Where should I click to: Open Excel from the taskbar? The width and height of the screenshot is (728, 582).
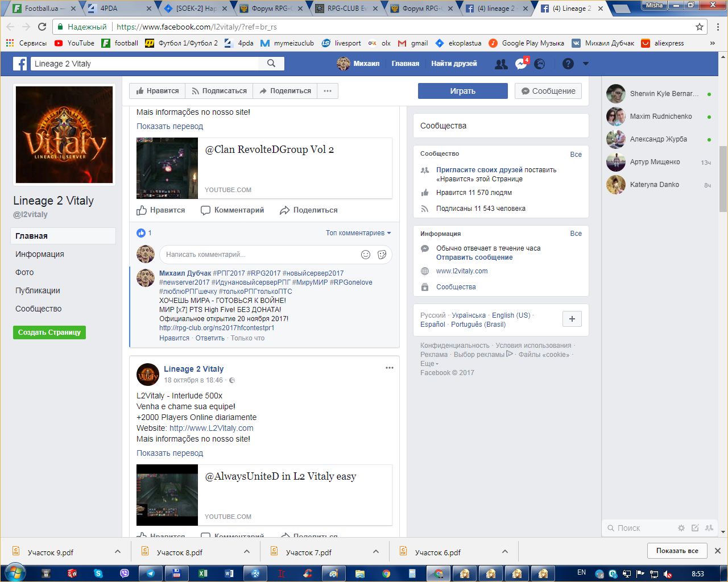coord(203,573)
